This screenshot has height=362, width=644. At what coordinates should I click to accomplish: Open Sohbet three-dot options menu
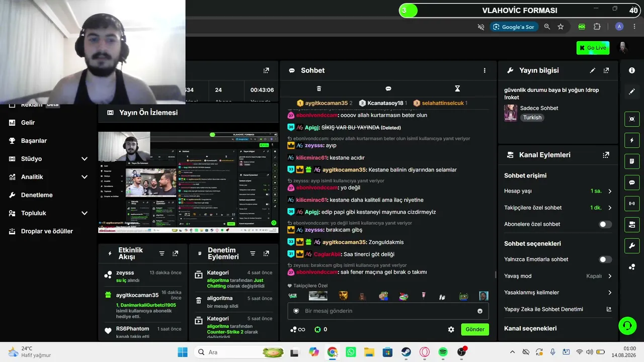click(485, 70)
